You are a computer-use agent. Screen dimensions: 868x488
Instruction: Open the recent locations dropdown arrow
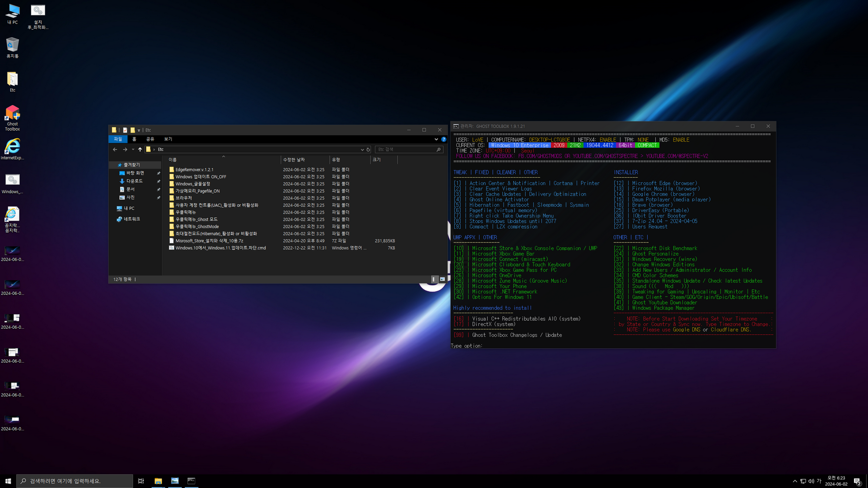click(133, 150)
